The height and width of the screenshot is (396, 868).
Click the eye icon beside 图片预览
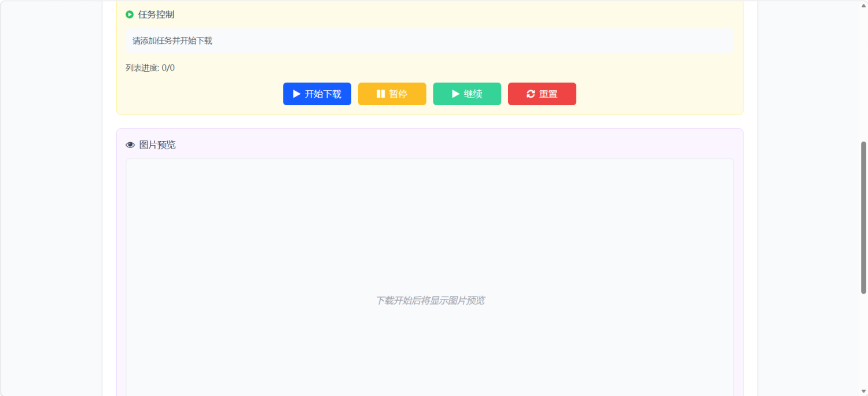point(130,145)
